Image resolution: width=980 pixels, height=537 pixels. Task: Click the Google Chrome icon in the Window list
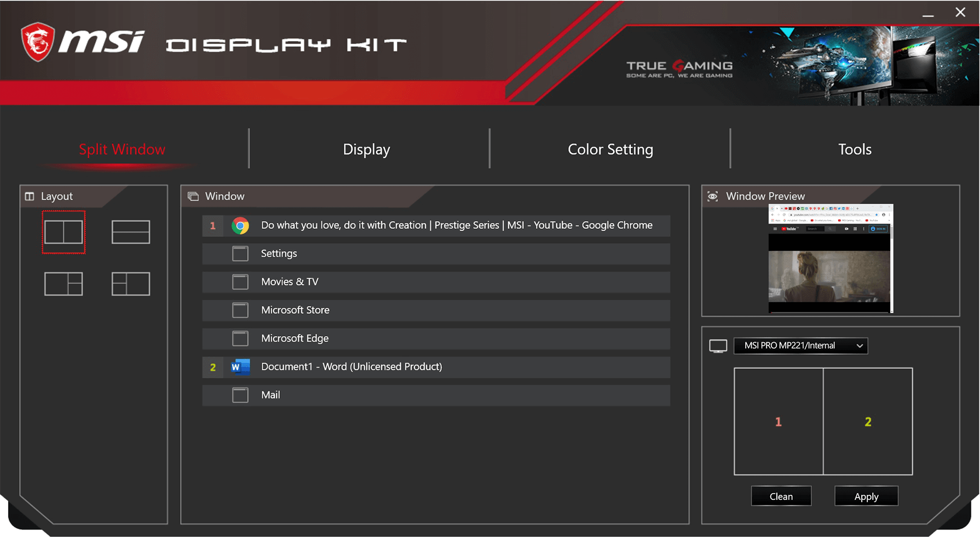coord(239,225)
